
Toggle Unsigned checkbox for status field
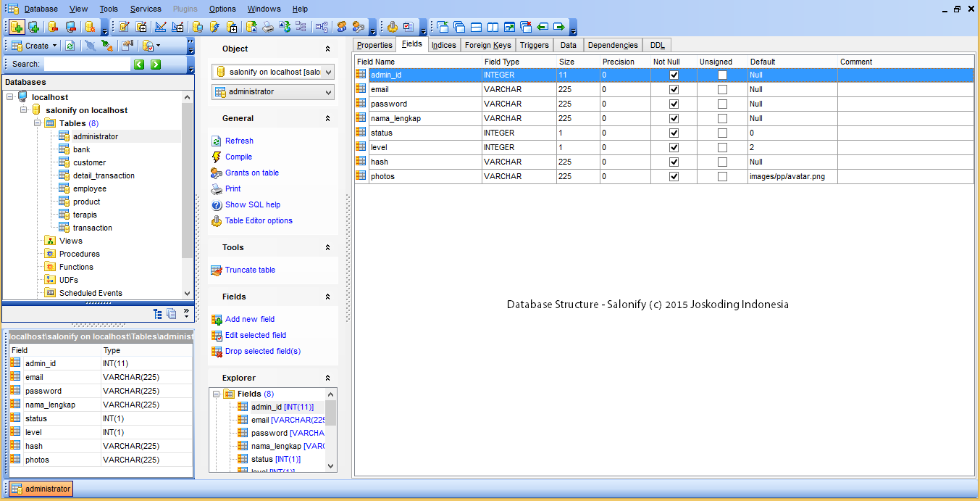(x=722, y=133)
